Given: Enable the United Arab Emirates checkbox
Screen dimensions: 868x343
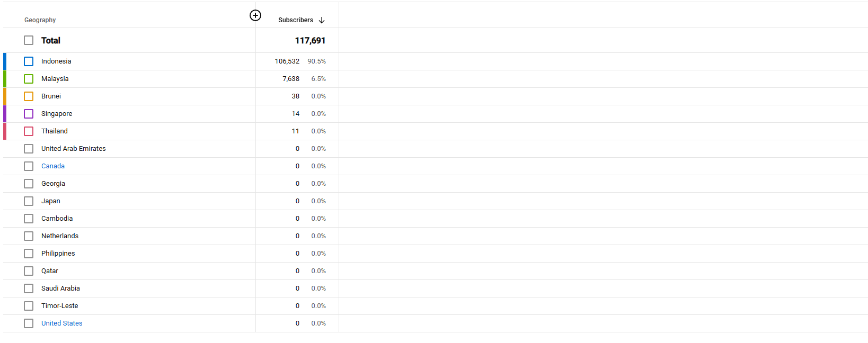Looking at the screenshot, I should point(29,149).
